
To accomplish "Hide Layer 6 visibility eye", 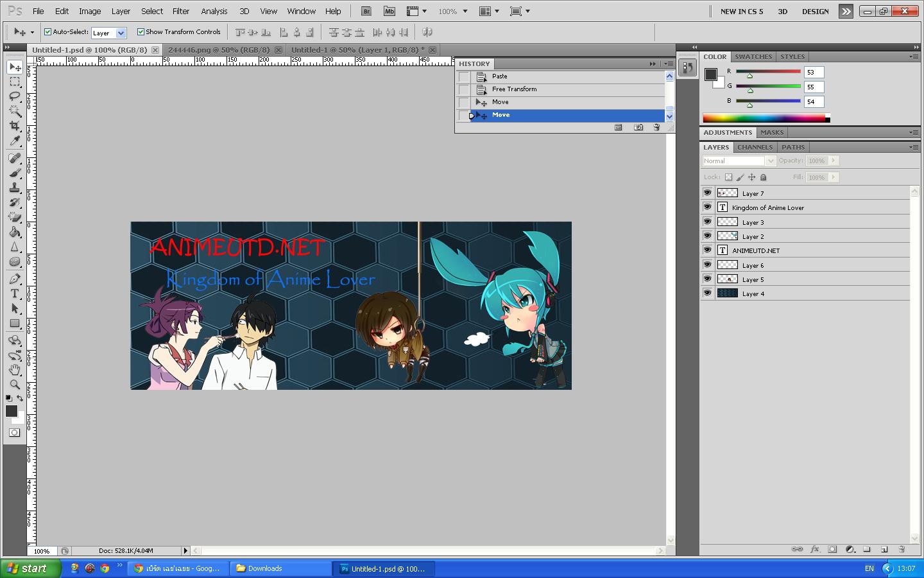I will point(707,265).
